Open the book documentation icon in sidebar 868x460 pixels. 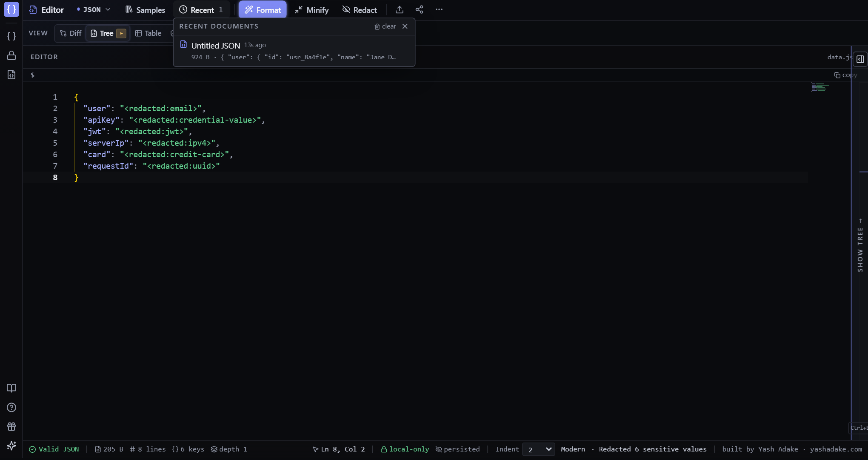coord(11,388)
